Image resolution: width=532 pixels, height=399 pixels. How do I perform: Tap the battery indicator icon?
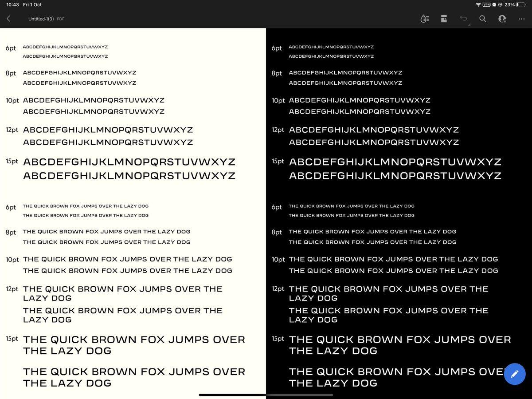(521, 4)
